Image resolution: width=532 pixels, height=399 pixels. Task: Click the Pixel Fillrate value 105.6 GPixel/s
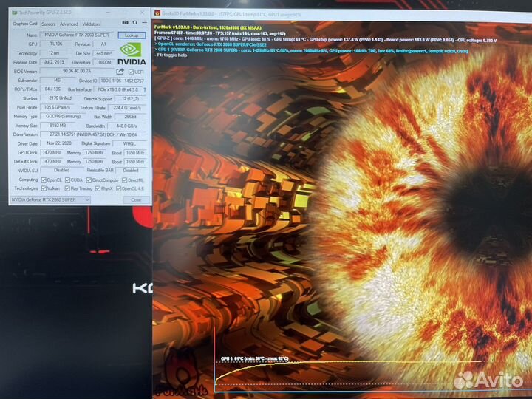[x=58, y=107]
